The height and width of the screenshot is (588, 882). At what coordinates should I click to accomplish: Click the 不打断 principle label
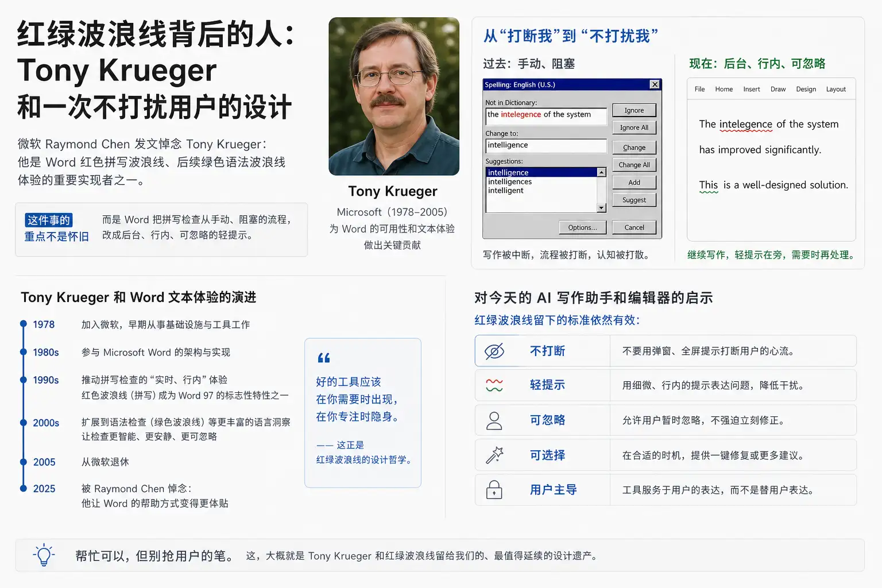[x=547, y=351]
